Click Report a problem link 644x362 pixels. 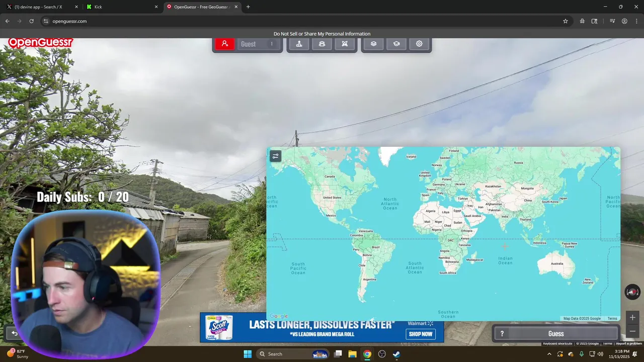(629, 343)
